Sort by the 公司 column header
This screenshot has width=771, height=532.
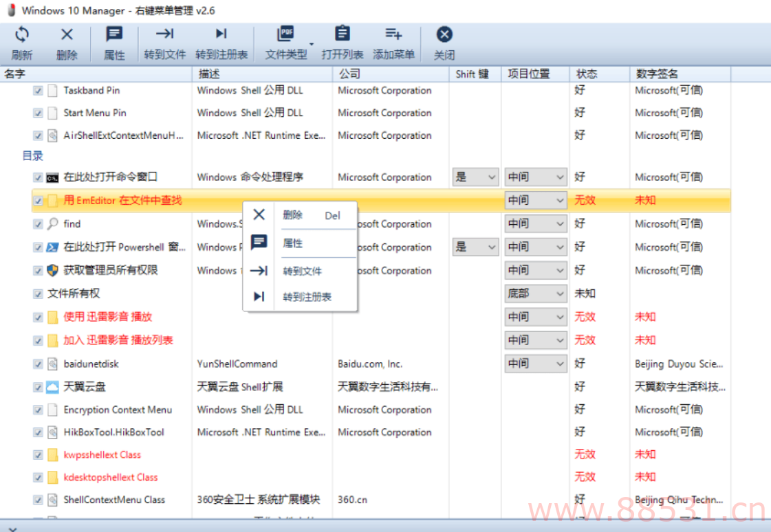(391, 74)
